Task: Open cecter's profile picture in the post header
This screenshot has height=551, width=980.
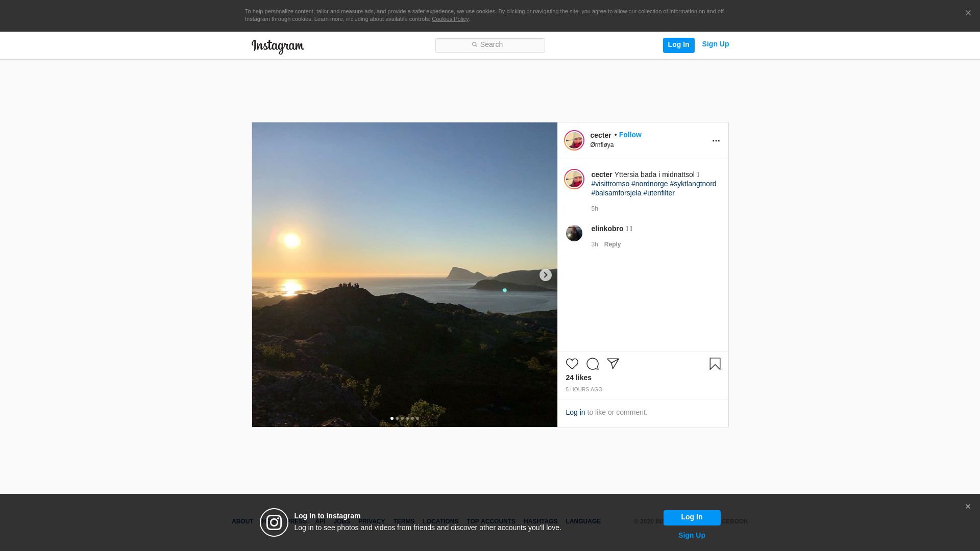Action: (x=574, y=140)
